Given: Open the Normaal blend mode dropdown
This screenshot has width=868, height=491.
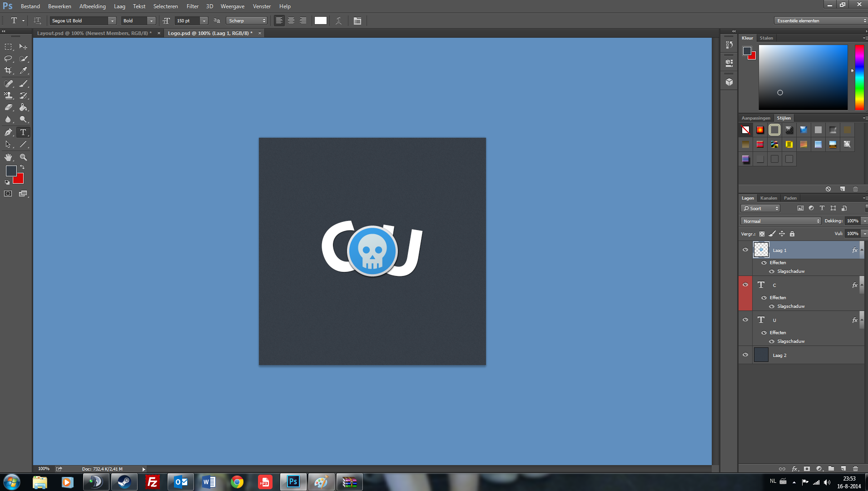Looking at the screenshot, I should (x=781, y=221).
